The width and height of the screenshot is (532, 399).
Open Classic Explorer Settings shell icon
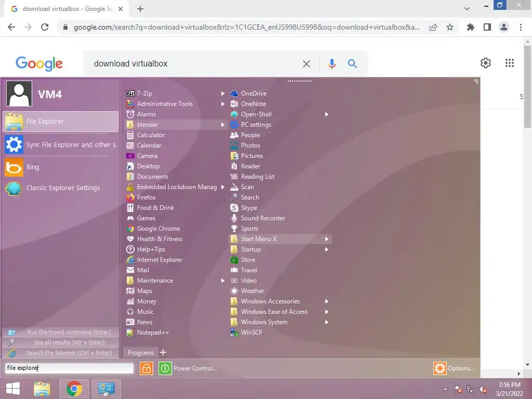coord(14,188)
